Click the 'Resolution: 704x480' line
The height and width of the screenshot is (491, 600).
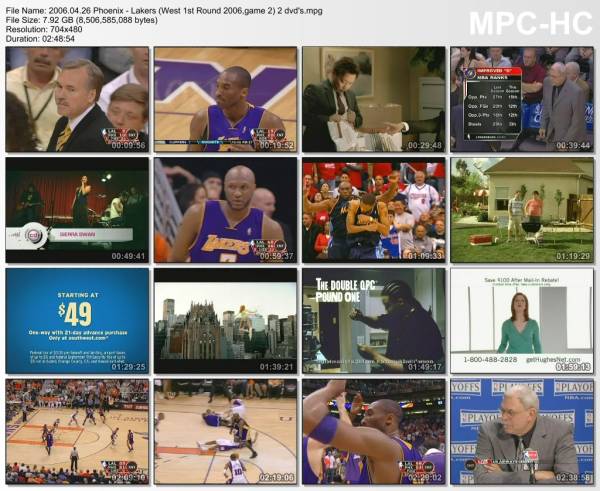44,29
